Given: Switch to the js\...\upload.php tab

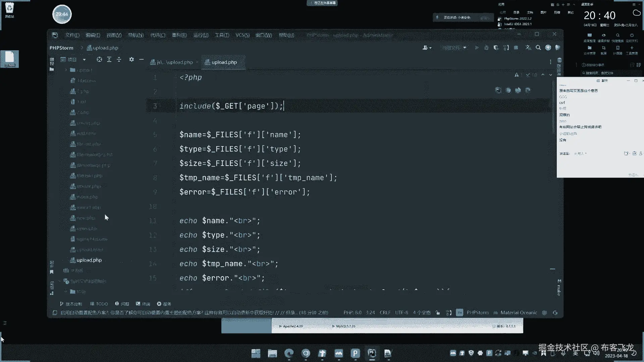Looking at the screenshot, I should pyautogui.click(x=174, y=62).
